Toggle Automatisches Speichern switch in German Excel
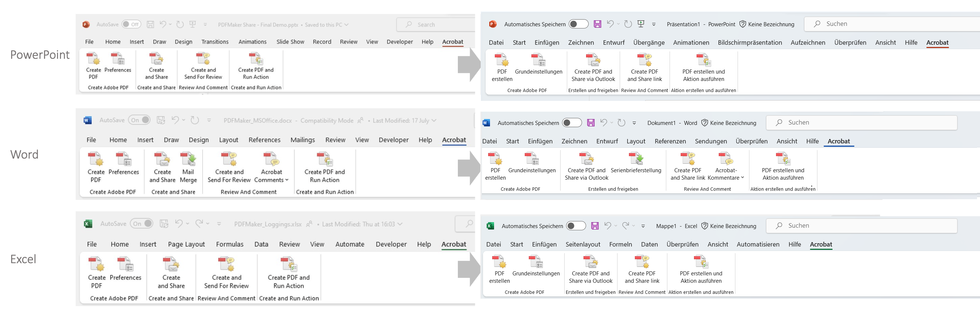The image size is (980, 309). pos(576,226)
